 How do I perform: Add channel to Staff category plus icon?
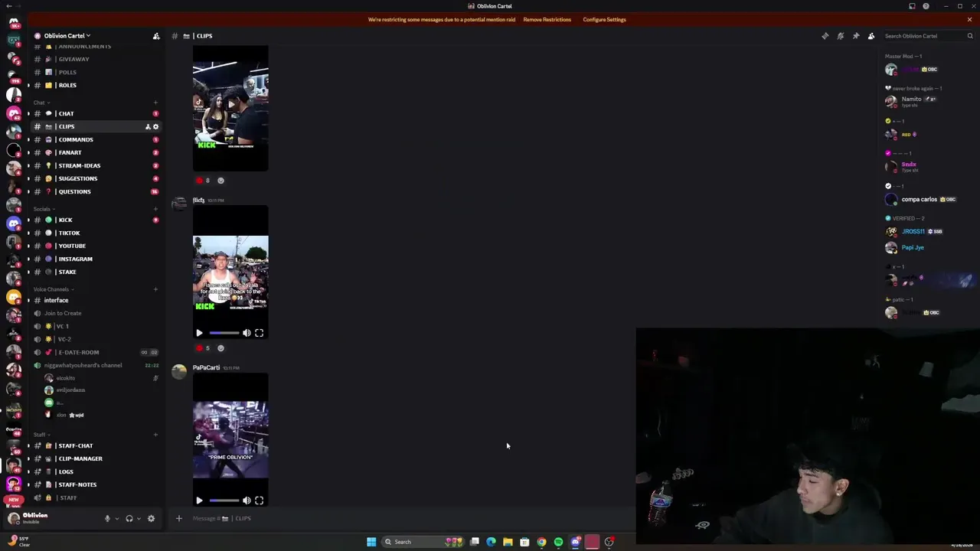click(155, 435)
